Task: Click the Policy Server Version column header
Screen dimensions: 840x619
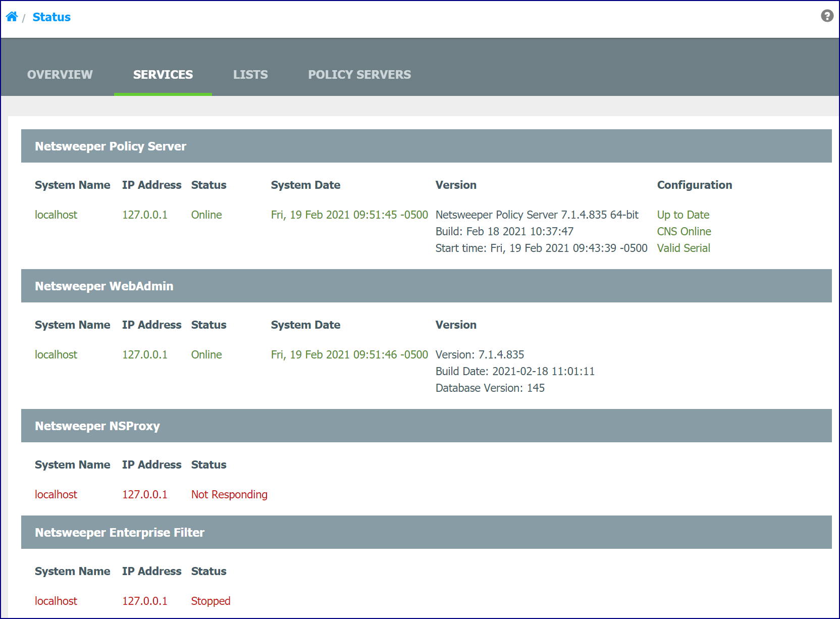Action: click(456, 185)
